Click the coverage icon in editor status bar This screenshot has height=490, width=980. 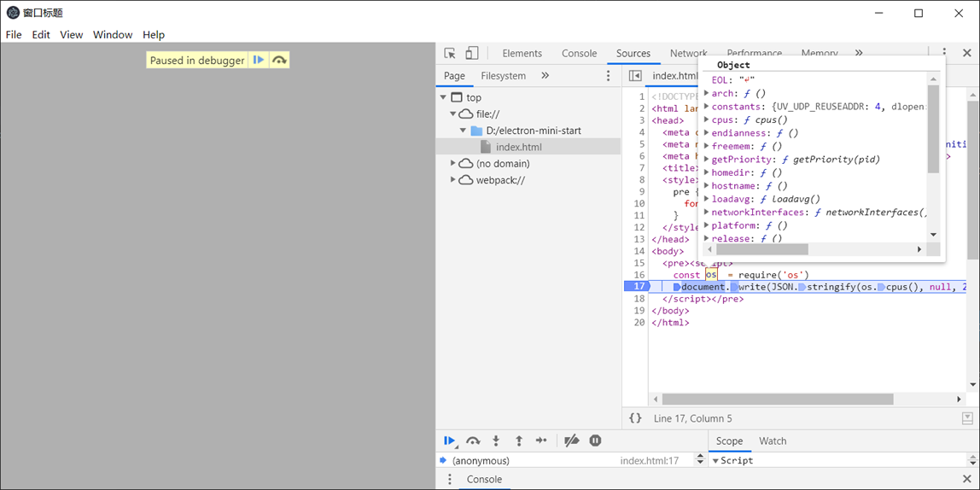968,418
